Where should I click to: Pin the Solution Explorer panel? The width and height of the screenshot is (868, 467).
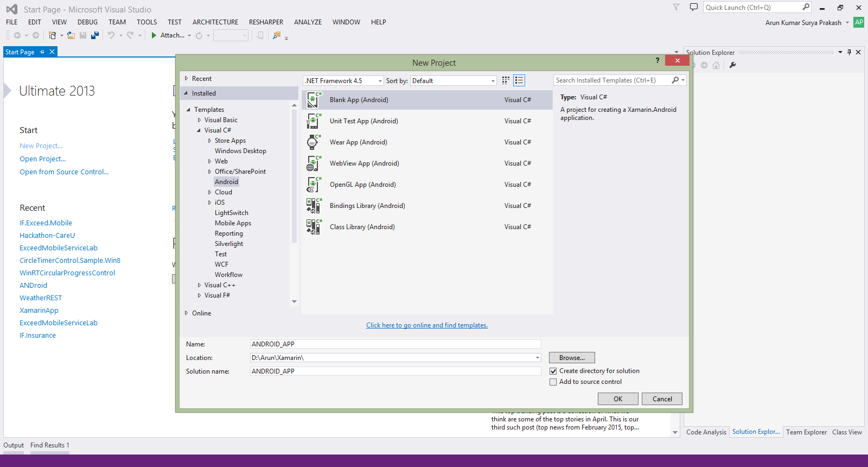click(849, 52)
